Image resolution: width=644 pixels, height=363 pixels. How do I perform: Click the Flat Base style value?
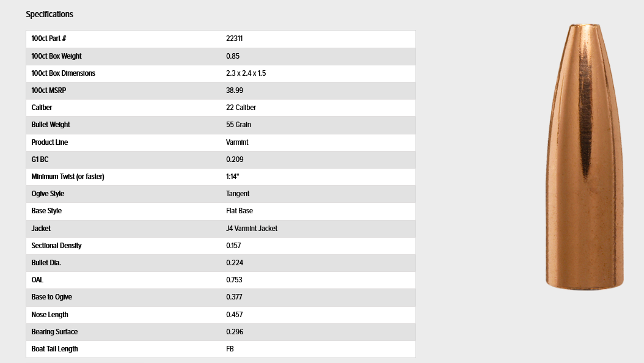click(x=240, y=211)
